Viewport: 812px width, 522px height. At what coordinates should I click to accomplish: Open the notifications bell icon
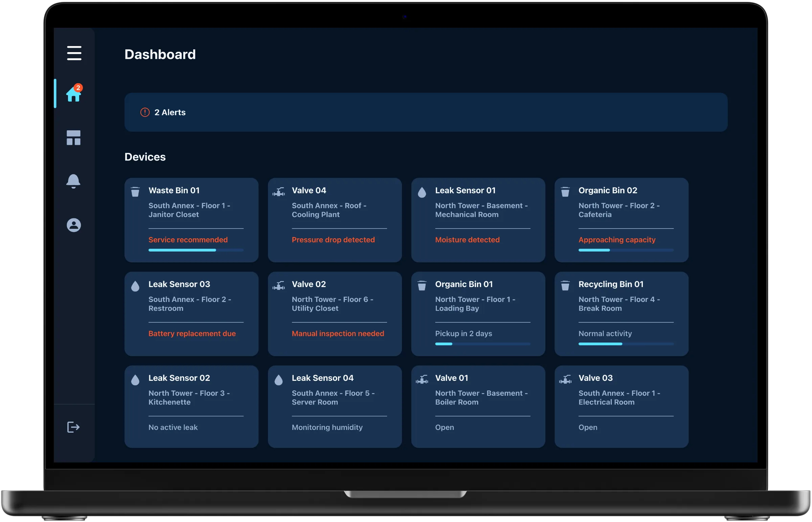pyautogui.click(x=73, y=181)
